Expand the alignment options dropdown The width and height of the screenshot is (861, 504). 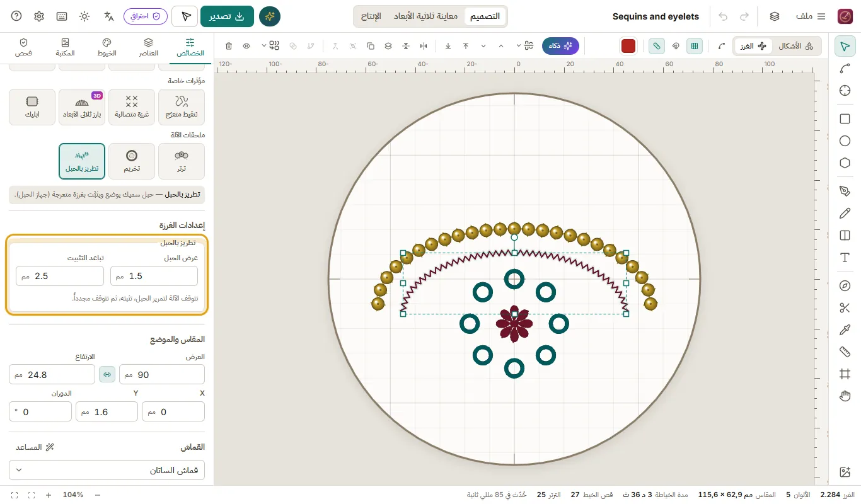(x=524, y=46)
